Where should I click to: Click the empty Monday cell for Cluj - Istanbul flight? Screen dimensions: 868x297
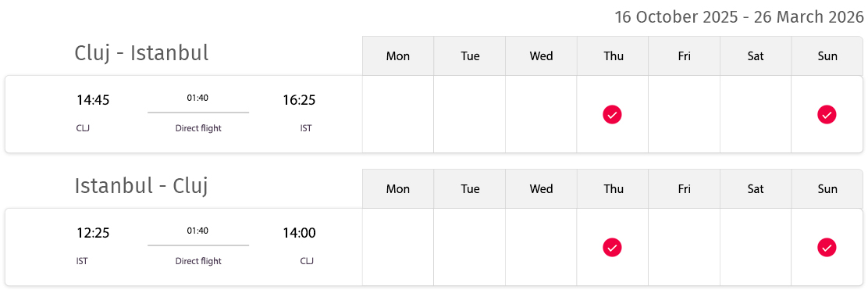pyautogui.click(x=398, y=114)
